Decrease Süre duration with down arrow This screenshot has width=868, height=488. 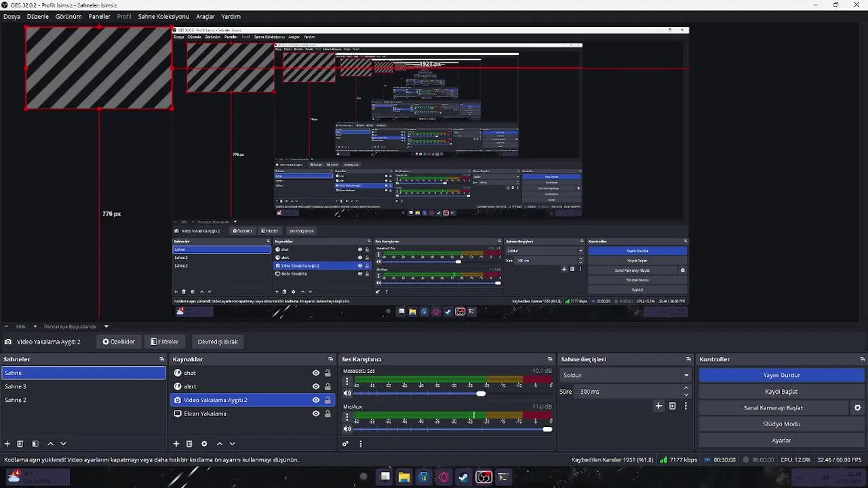(x=686, y=394)
